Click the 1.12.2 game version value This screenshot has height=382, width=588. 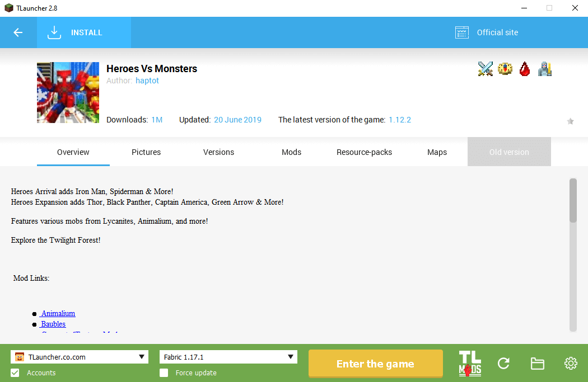(x=400, y=120)
